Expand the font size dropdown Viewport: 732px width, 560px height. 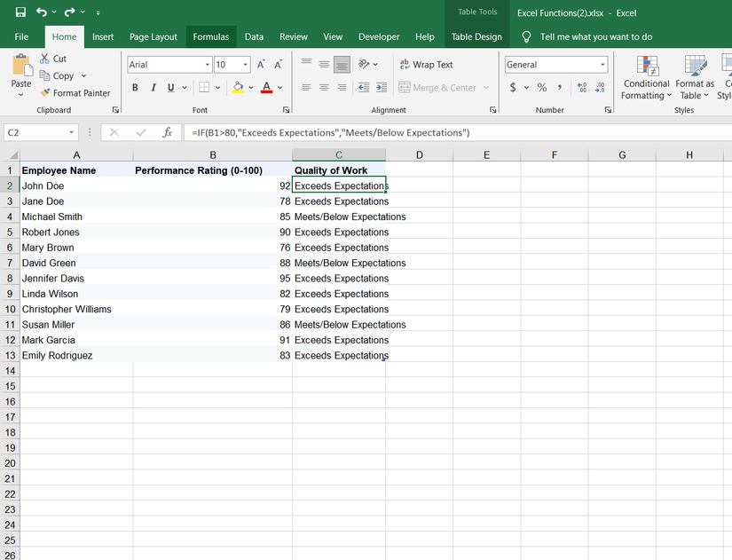[245, 64]
